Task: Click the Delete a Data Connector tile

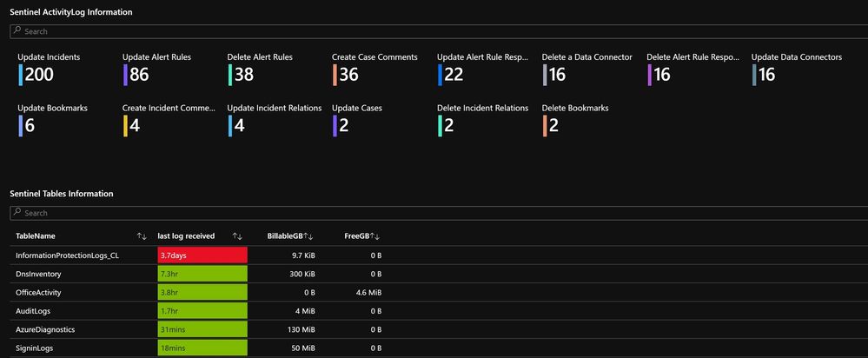Action: coord(586,69)
